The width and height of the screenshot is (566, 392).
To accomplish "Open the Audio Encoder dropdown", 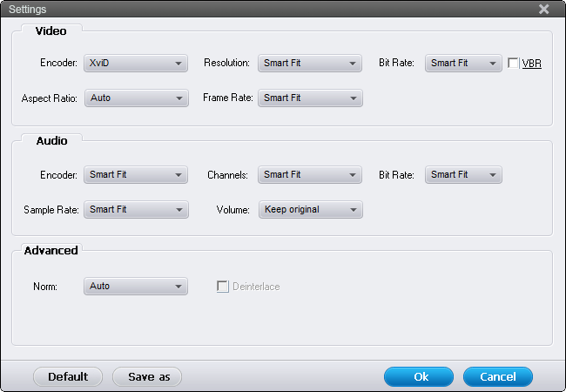I will tap(136, 175).
